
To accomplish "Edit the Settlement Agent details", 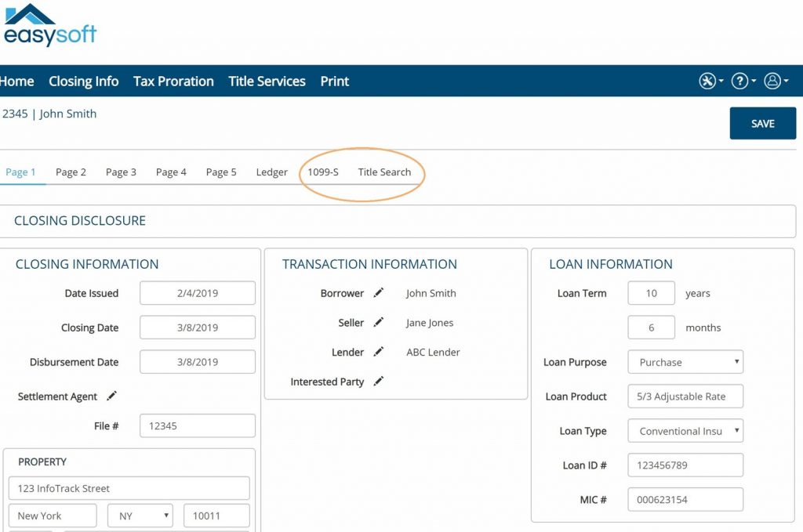I will coord(112,396).
